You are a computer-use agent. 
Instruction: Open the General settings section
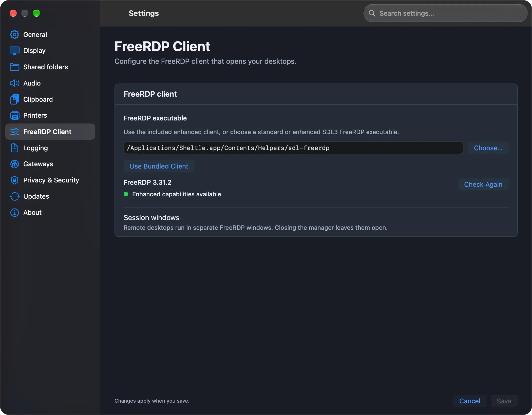pyautogui.click(x=50, y=35)
